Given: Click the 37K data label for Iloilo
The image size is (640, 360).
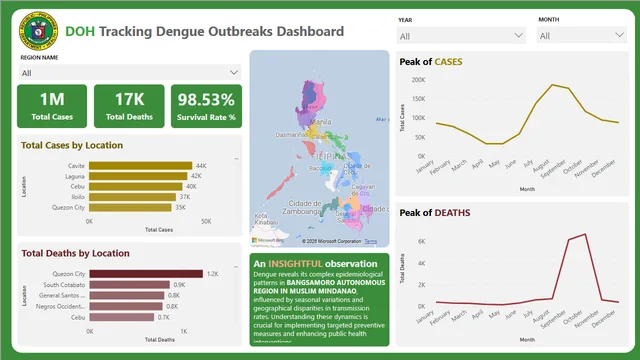Looking at the screenshot, I should pyautogui.click(x=185, y=197).
